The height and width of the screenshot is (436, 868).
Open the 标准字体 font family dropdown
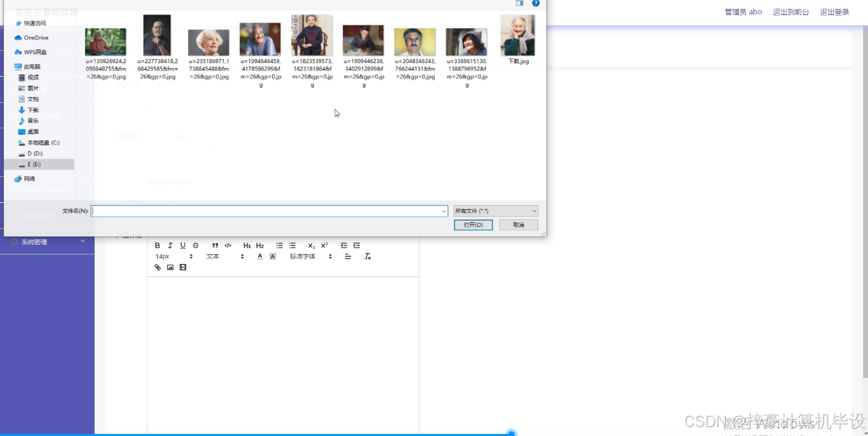click(x=311, y=256)
